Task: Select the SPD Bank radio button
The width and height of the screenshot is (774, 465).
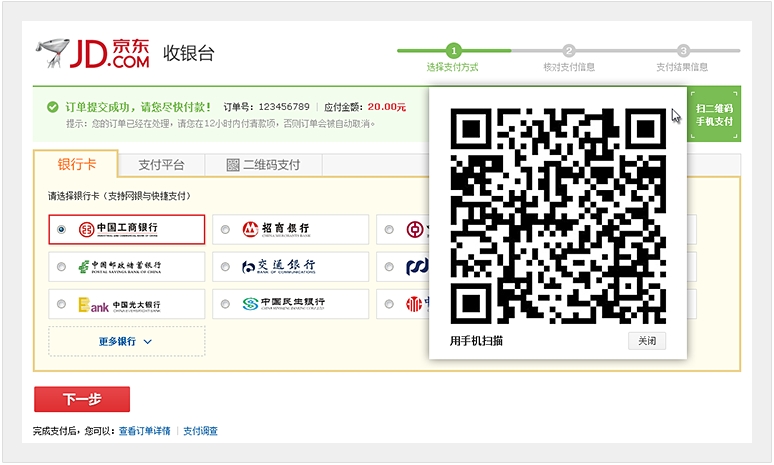Action: coord(389,267)
